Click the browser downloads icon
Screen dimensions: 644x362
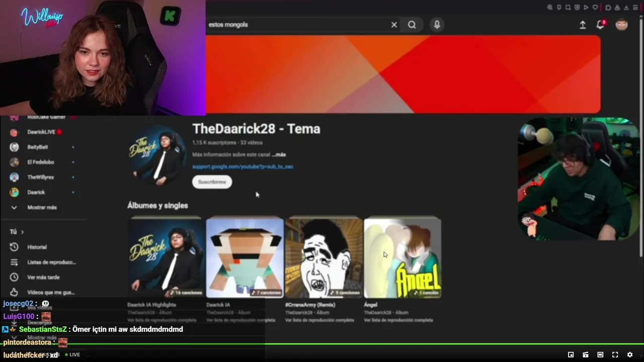click(626, 7)
